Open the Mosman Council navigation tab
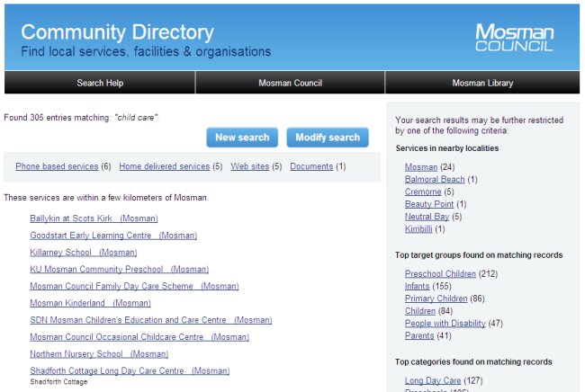The width and height of the screenshot is (585, 392). point(290,83)
